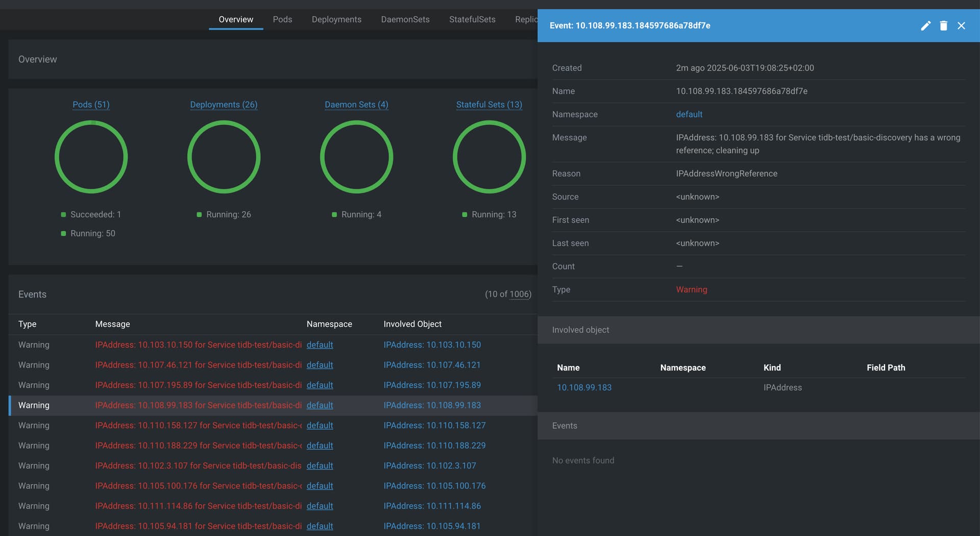The height and width of the screenshot is (536, 980).
Task: Go to the StatefulSets tab
Action: 472,19
